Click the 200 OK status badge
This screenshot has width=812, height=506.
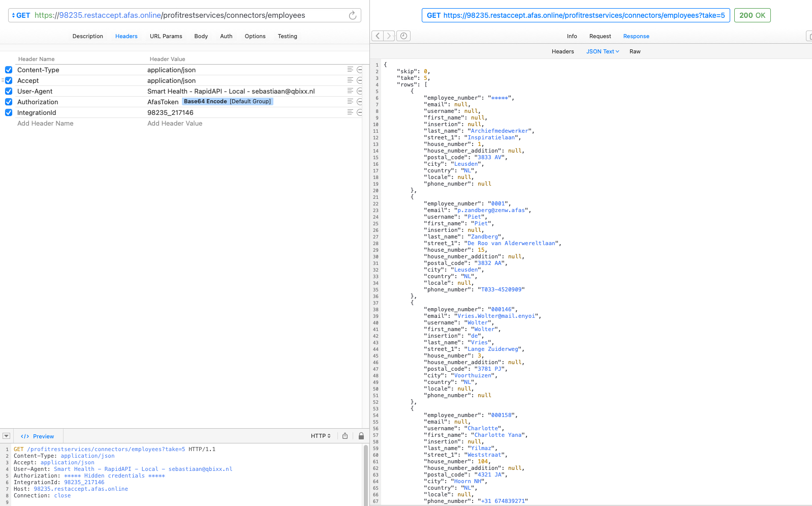tap(752, 15)
